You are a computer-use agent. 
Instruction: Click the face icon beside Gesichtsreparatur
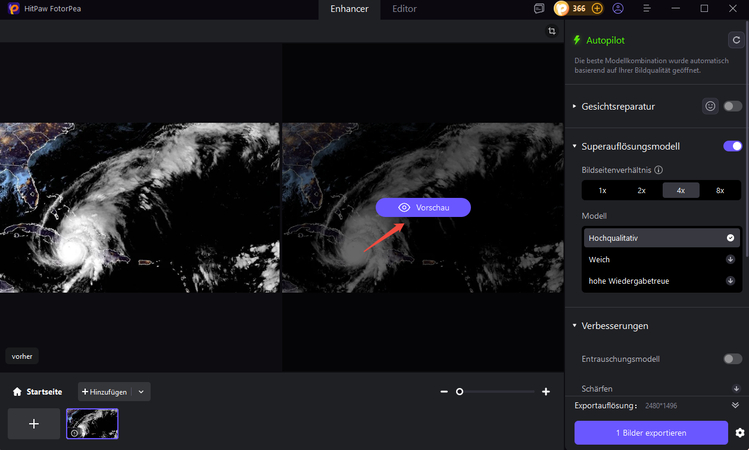711,105
